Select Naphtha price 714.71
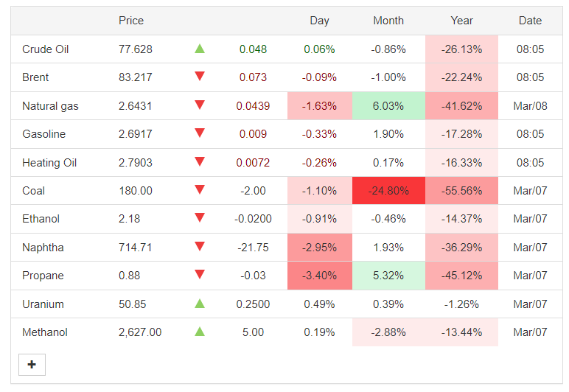 (136, 248)
